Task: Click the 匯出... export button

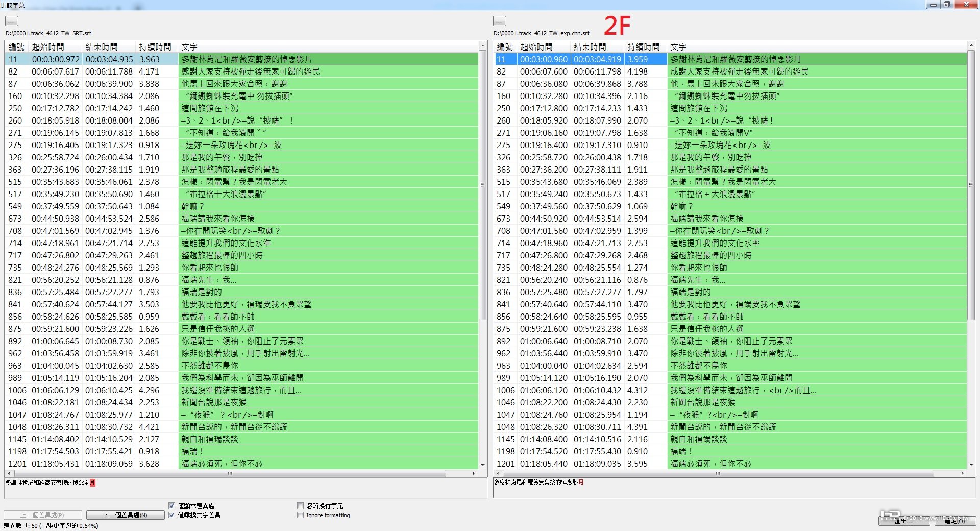Action: 903,521
